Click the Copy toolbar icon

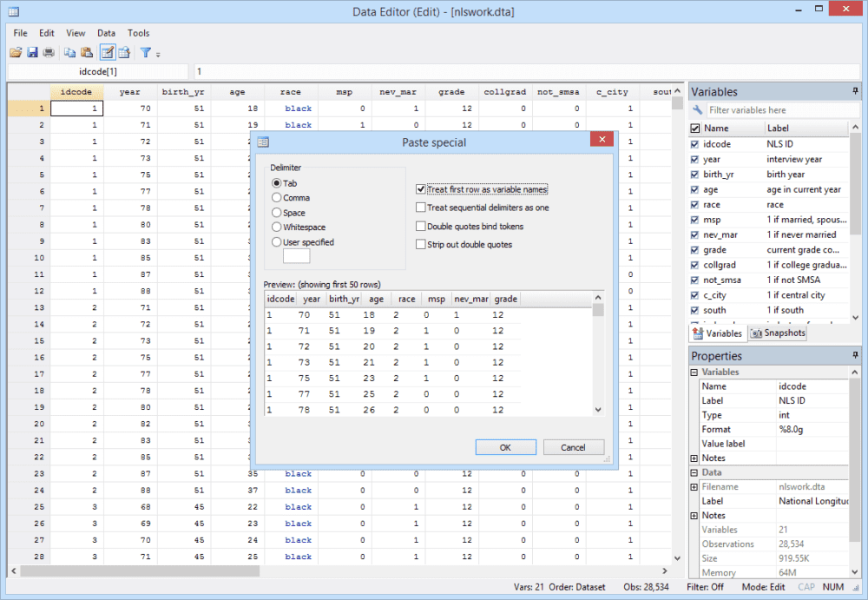click(70, 53)
